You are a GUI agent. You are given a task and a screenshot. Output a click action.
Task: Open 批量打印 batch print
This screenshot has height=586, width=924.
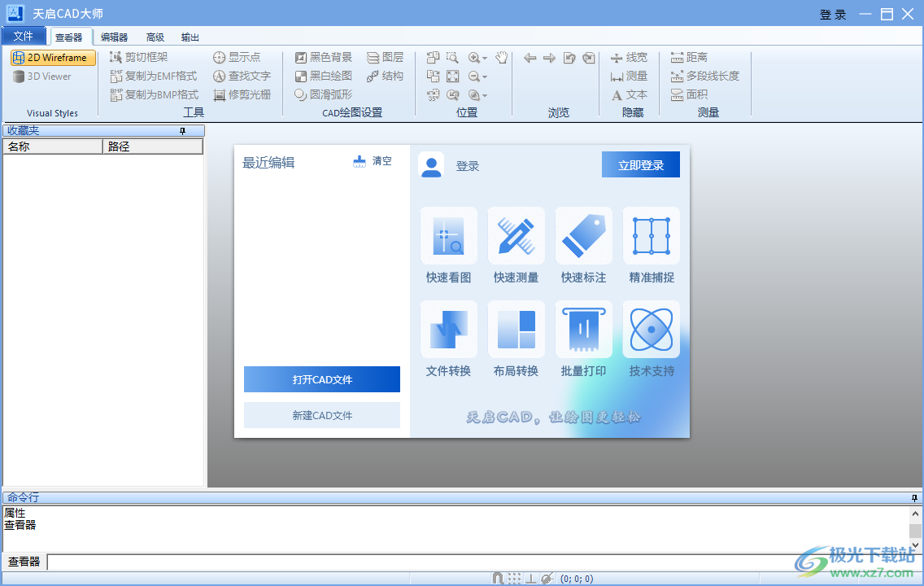click(583, 339)
